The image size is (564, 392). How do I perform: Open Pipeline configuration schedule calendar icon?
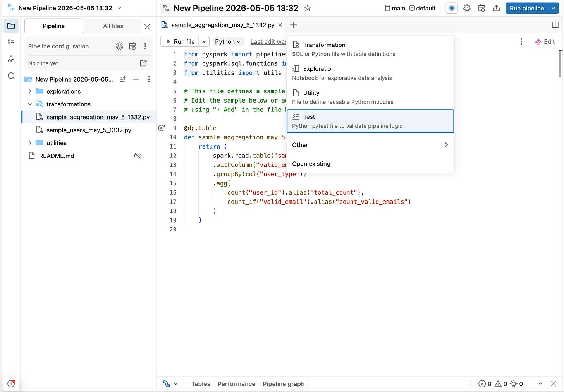click(132, 46)
